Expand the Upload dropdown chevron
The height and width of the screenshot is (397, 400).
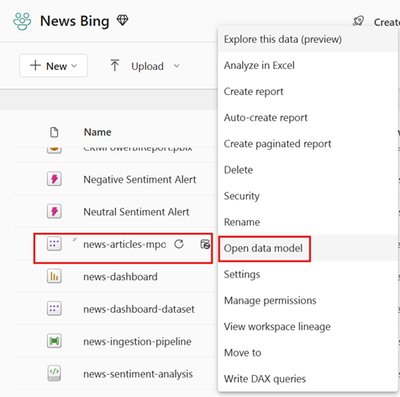(x=177, y=66)
